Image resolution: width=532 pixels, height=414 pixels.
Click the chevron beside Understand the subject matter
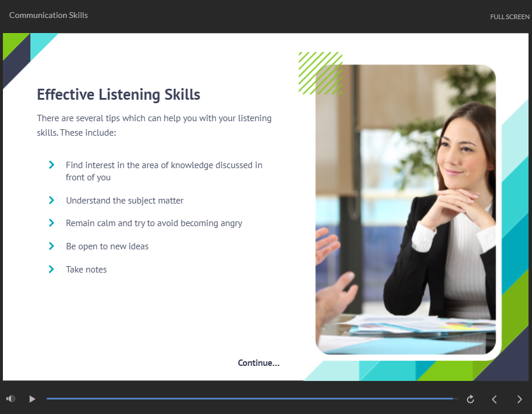pos(52,200)
